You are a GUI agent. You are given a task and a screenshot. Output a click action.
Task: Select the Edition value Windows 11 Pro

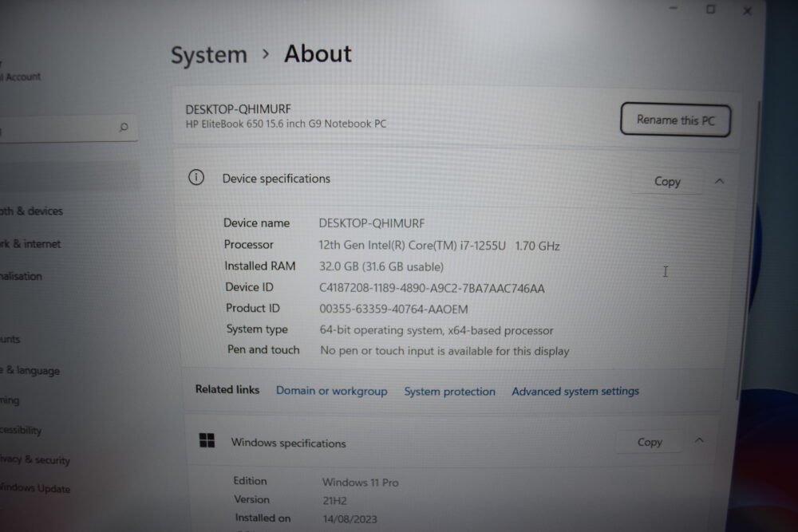(361, 483)
